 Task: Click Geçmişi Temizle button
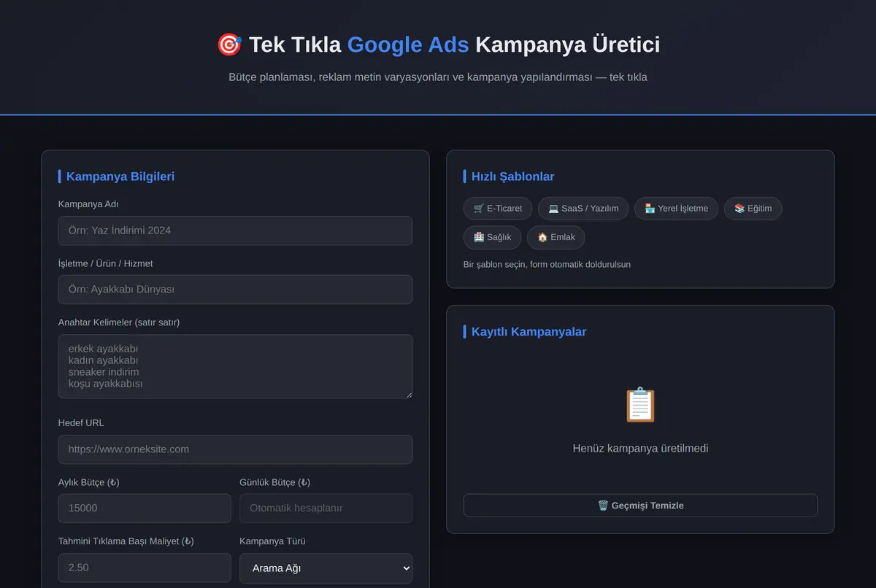640,506
